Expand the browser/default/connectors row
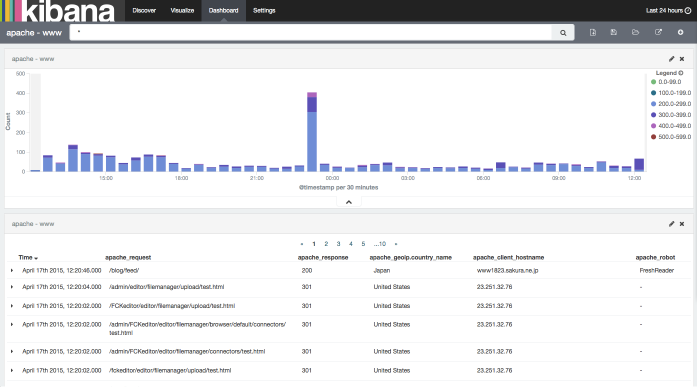Viewport: 697px width, 387px height. tap(12, 324)
